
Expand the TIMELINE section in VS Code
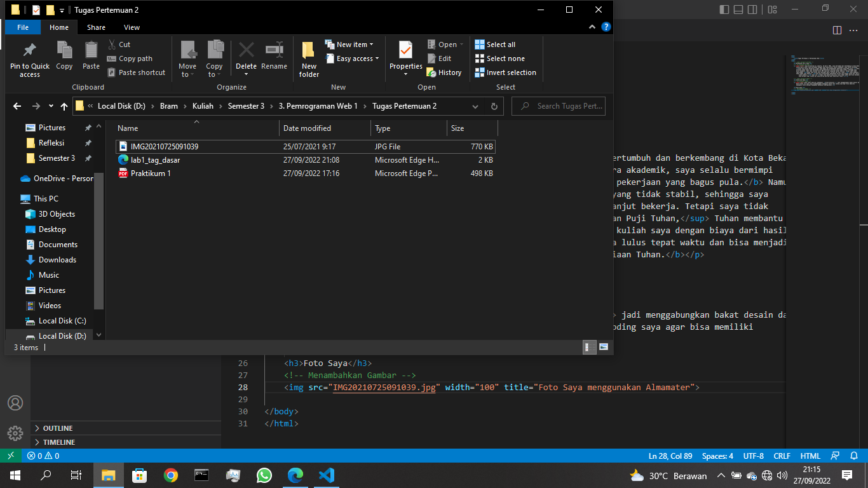[127, 442]
